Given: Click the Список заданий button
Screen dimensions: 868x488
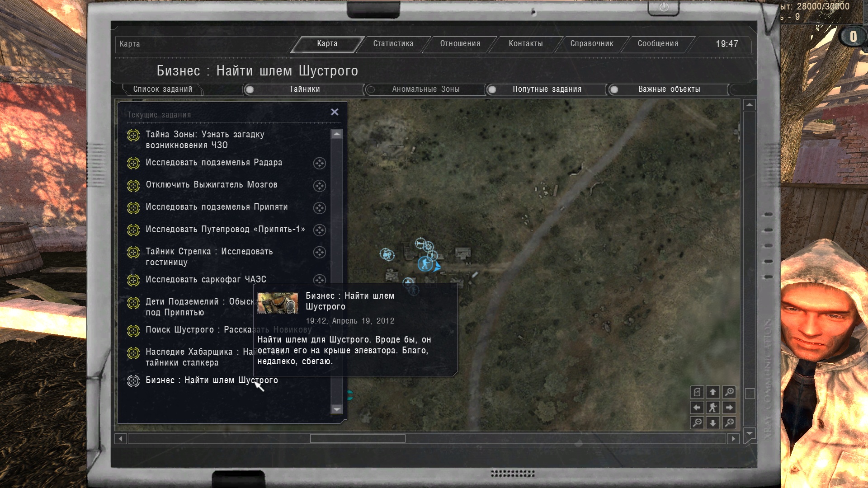Looking at the screenshot, I should 163,89.
